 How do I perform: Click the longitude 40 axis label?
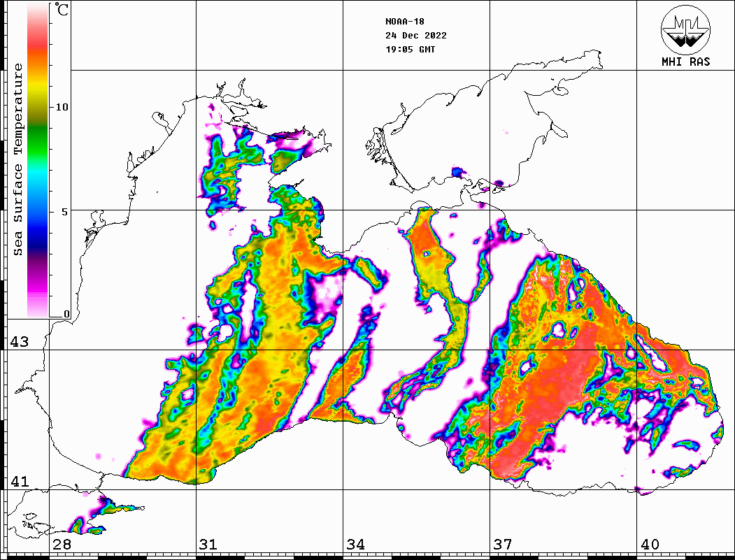(x=650, y=545)
